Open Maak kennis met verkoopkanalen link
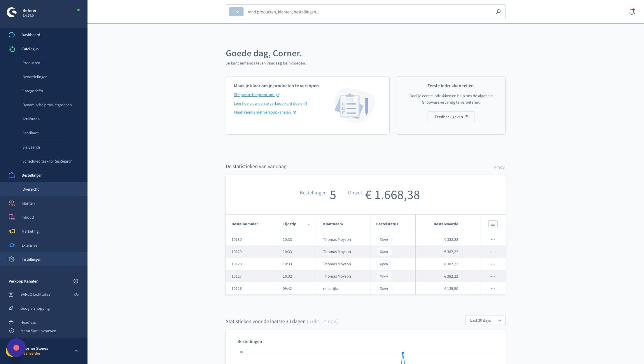Image resolution: width=644 pixels, height=364 pixels. coord(265,112)
